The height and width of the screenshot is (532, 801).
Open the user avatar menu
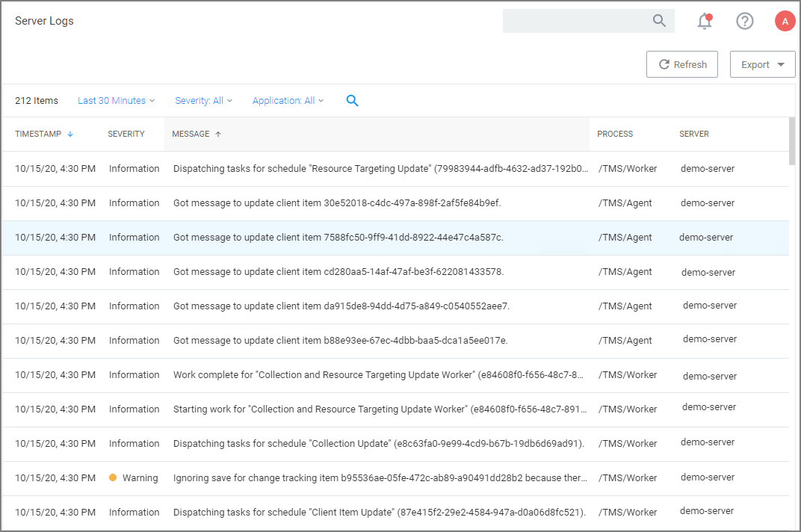[x=785, y=21]
